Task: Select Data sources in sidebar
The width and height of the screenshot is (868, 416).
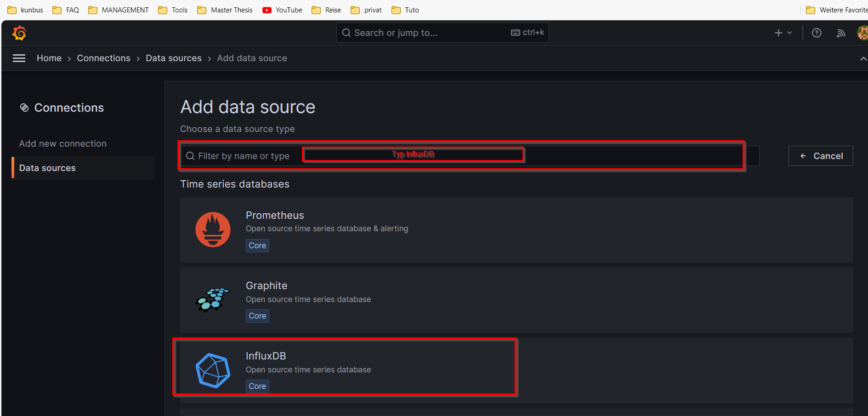Action: tap(83, 168)
